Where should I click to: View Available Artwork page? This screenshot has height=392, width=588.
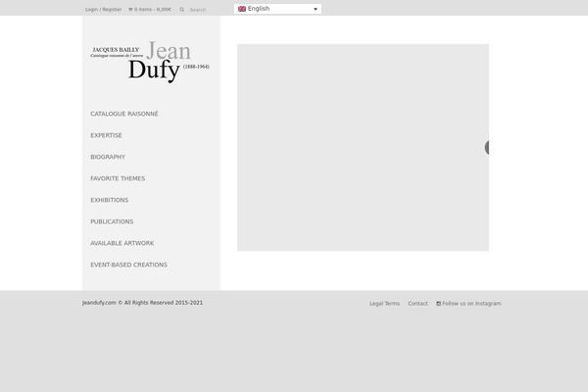coord(122,243)
